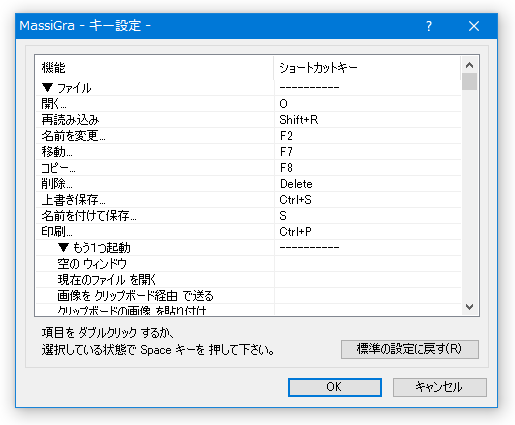Viewport: 515px width, 425px height.
Task: Select the 開く... row
Action: pos(248,104)
